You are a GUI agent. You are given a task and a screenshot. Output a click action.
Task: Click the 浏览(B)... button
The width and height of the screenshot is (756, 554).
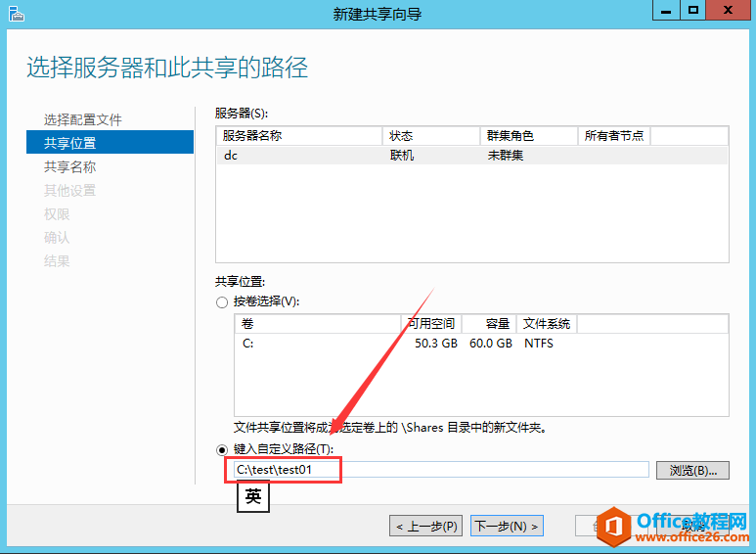[x=692, y=470]
